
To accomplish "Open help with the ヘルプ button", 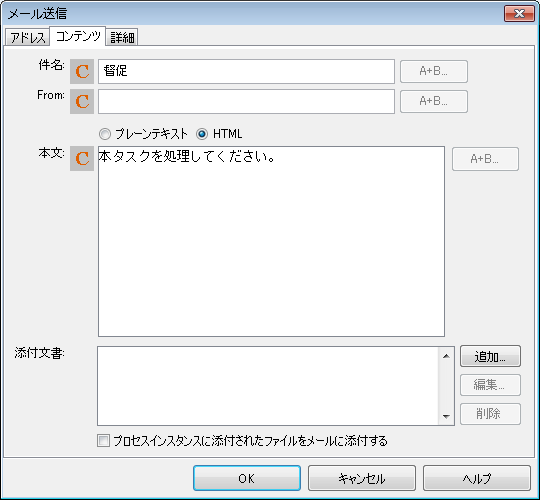I will click(x=477, y=478).
